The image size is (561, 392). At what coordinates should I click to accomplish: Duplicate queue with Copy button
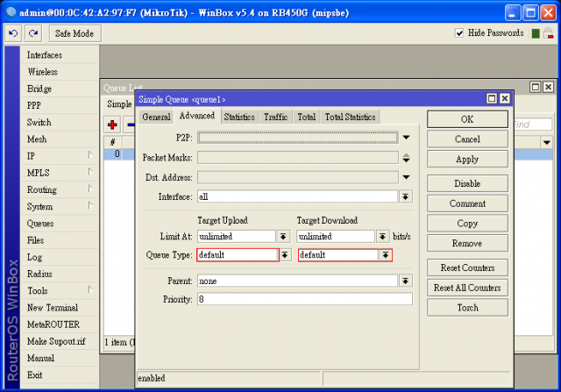coord(467,224)
